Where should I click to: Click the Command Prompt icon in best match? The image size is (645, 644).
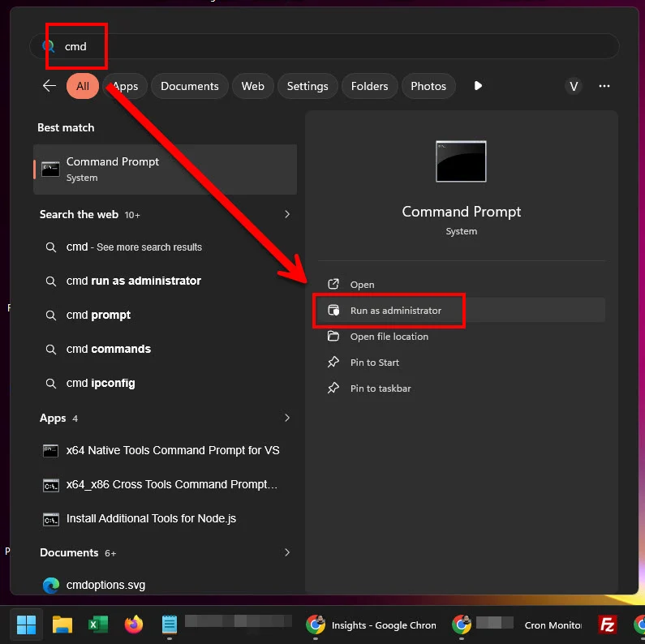pos(50,170)
